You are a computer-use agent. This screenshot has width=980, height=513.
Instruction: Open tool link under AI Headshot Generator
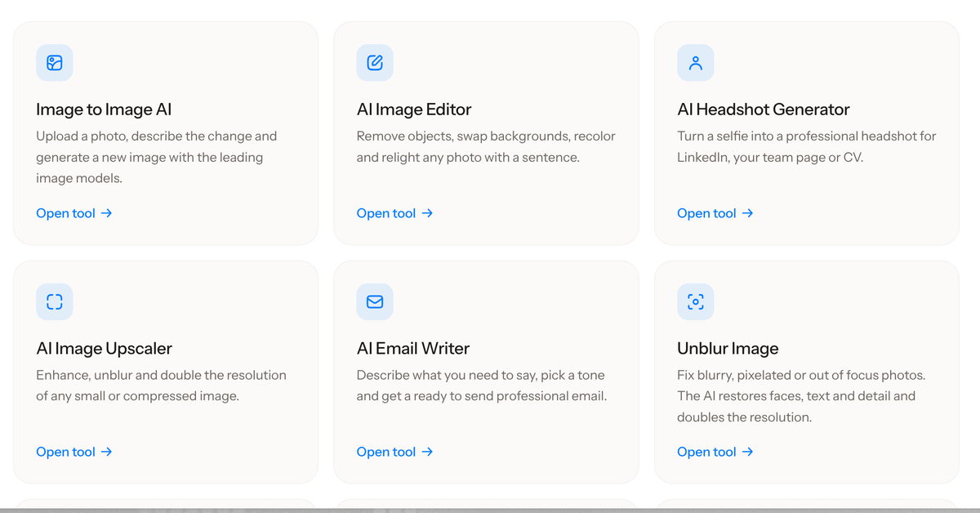715,213
